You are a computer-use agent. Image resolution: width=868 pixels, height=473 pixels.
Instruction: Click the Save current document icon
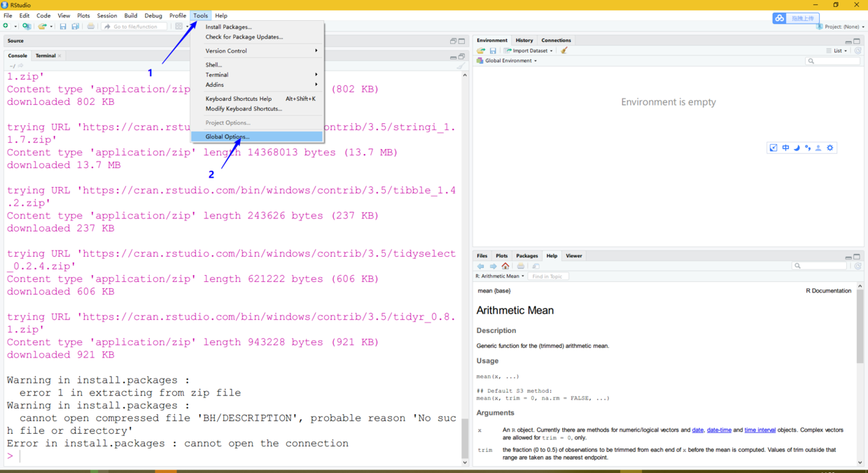click(x=63, y=27)
